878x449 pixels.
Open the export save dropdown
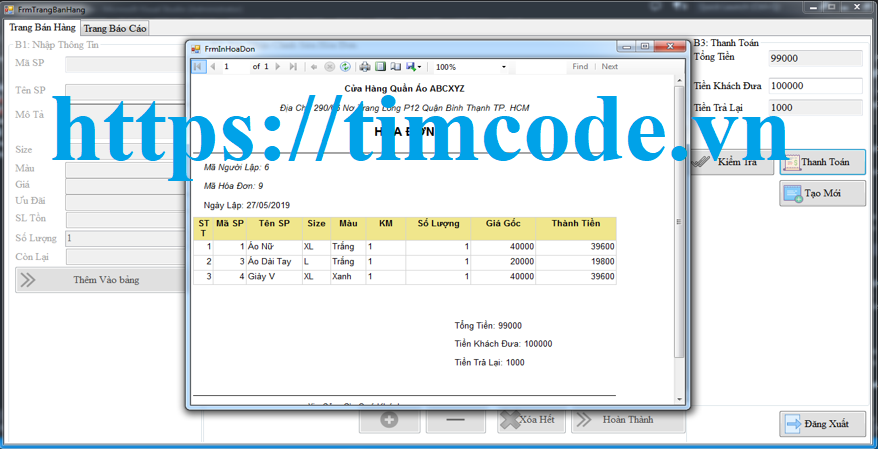pos(414,67)
